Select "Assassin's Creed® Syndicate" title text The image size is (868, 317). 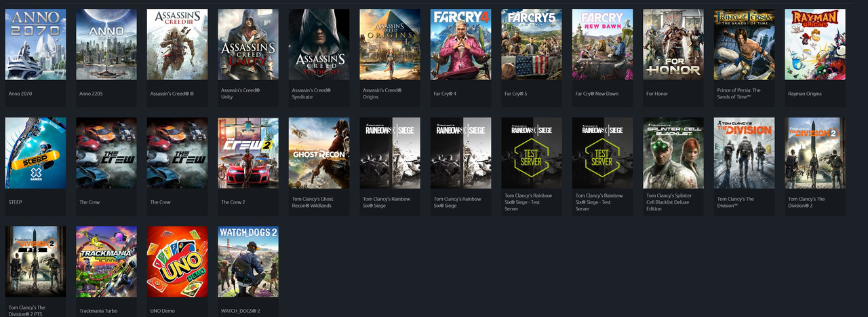[312, 94]
